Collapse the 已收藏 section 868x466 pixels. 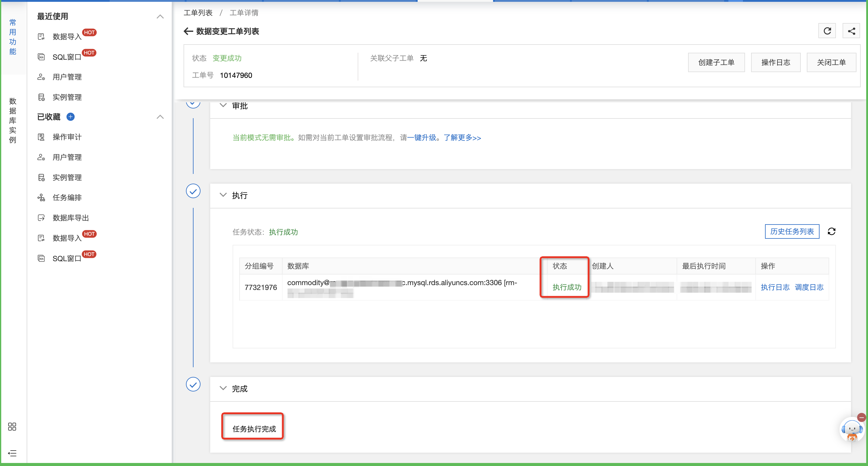point(160,117)
